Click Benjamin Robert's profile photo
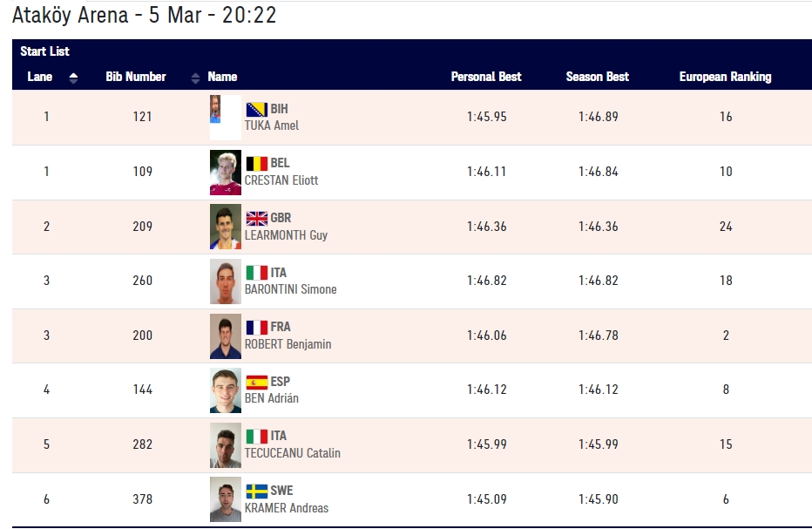Image resolution: width=812 pixels, height=529 pixels. tap(226, 336)
